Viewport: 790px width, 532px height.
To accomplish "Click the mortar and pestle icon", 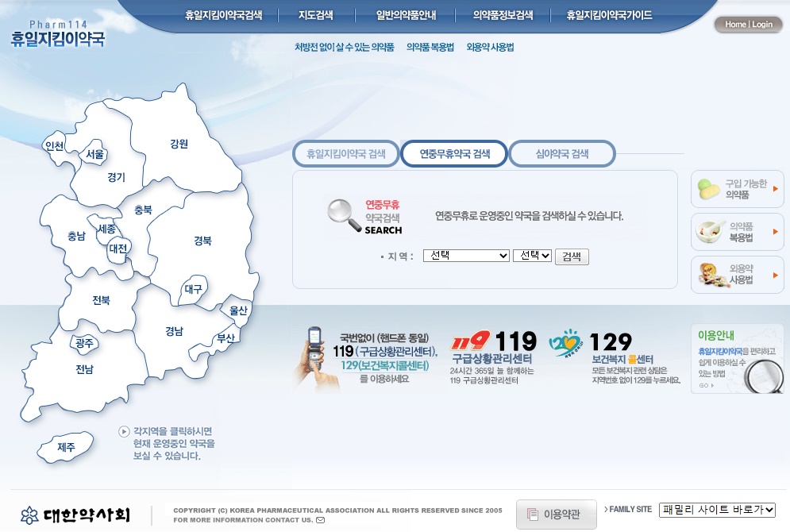I will [709, 232].
